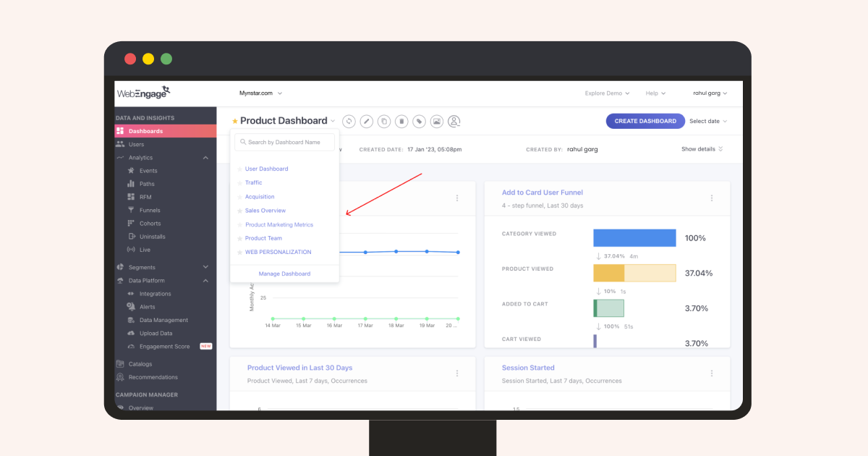The image size is (868, 456).
Task: Open the Select date dropdown
Action: pos(708,122)
